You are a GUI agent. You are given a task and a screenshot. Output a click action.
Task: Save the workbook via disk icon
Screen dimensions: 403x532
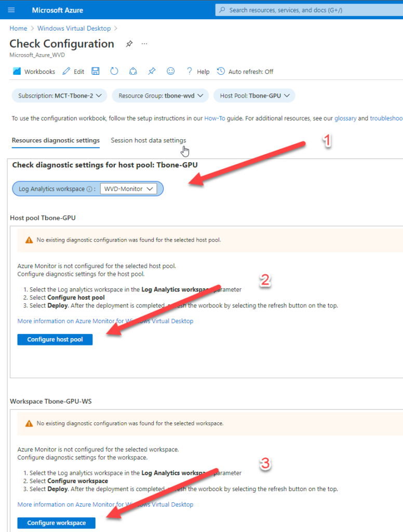(96, 71)
